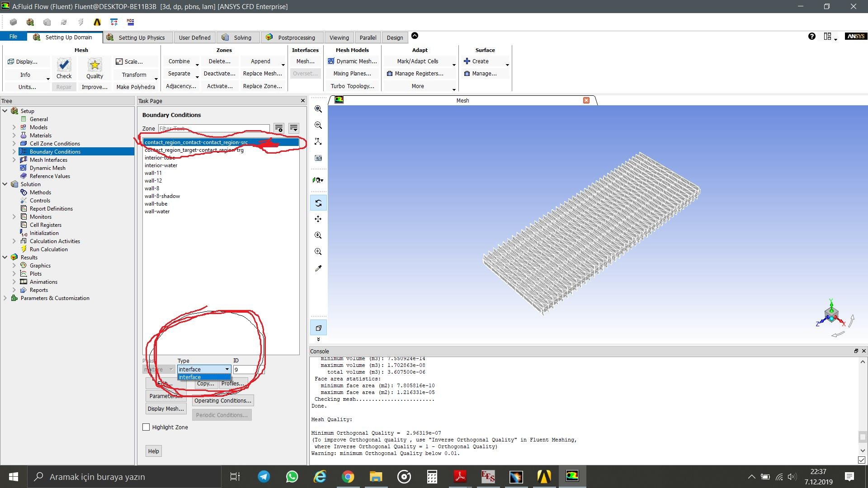Activate the rotate view tool
The width and height of the screenshot is (868, 488).
pos(318,202)
